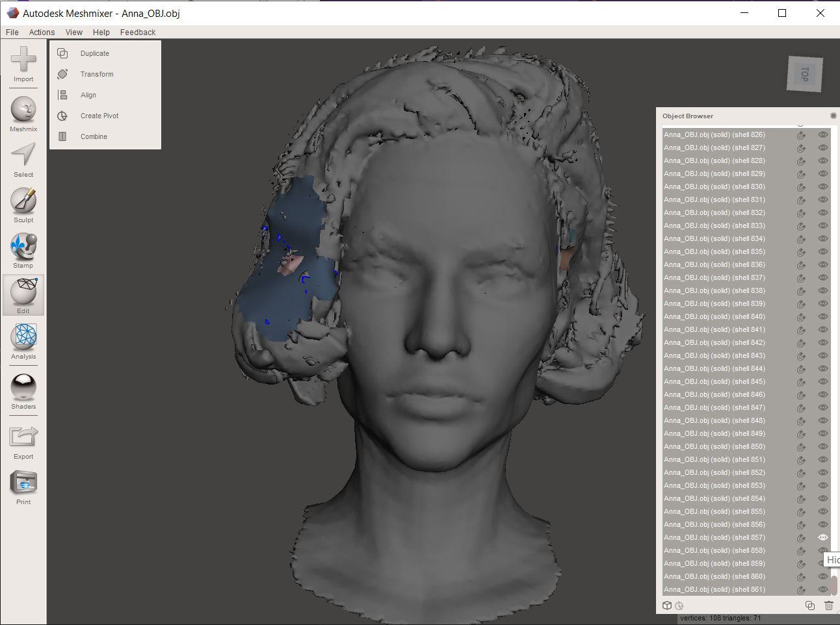Activate the Select tool
This screenshot has height=625, width=840.
click(23, 159)
